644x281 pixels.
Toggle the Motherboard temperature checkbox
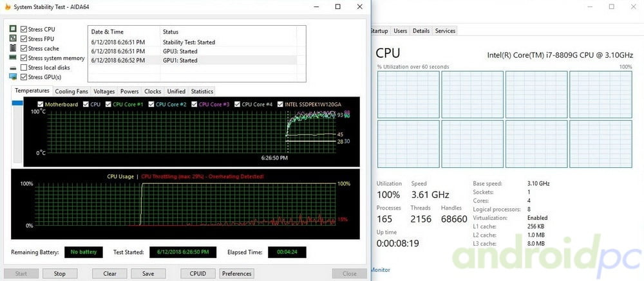coord(41,104)
